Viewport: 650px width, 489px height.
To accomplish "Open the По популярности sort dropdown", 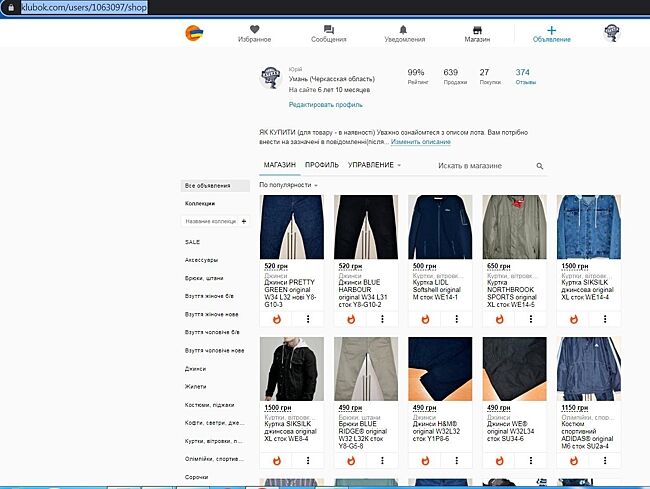I will (x=288, y=185).
